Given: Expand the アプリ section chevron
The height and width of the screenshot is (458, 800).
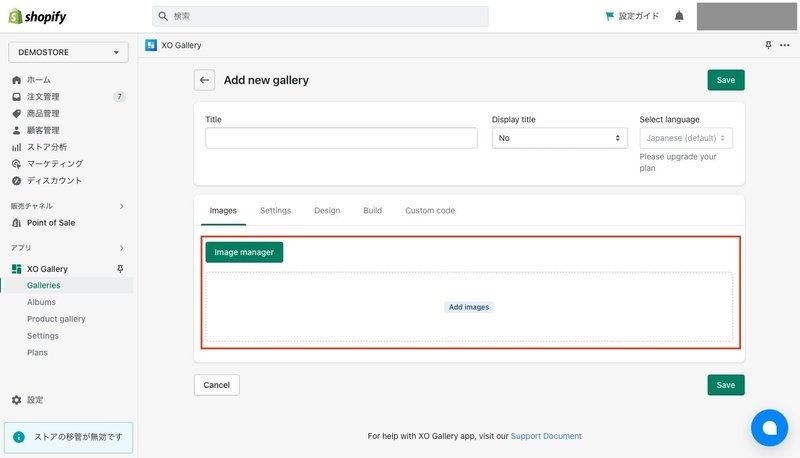Looking at the screenshot, I should click(121, 248).
